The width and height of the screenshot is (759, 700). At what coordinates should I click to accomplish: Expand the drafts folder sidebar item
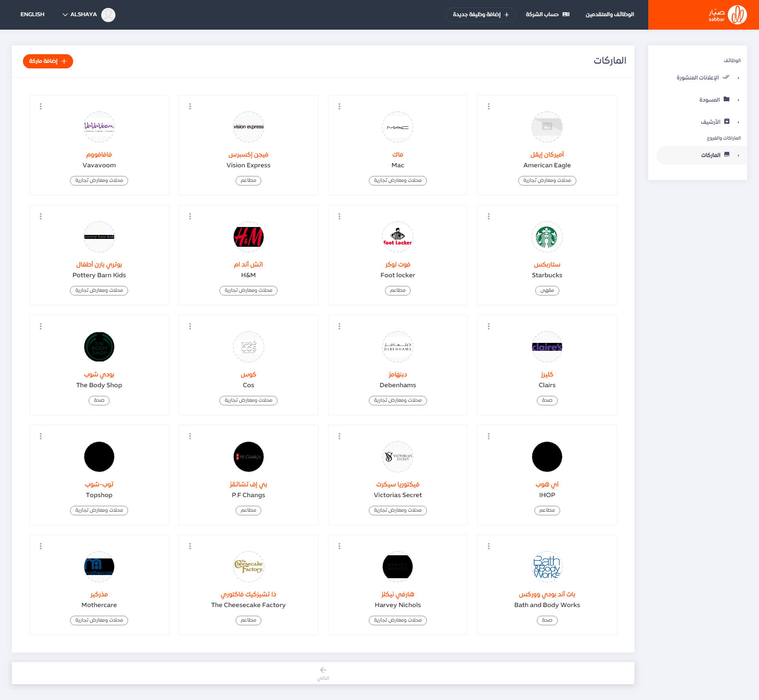pos(710,100)
